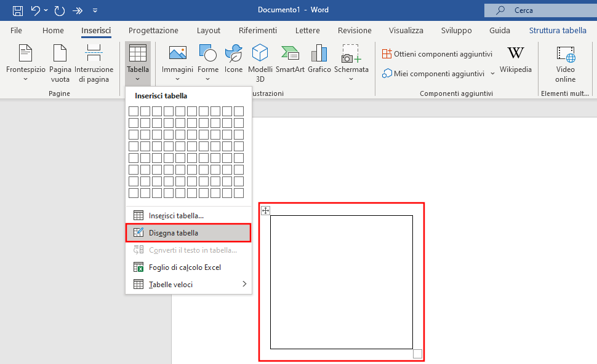This screenshot has height=364, width=597.
Task: Insert a Grafico chart
Action: (319, 59)
